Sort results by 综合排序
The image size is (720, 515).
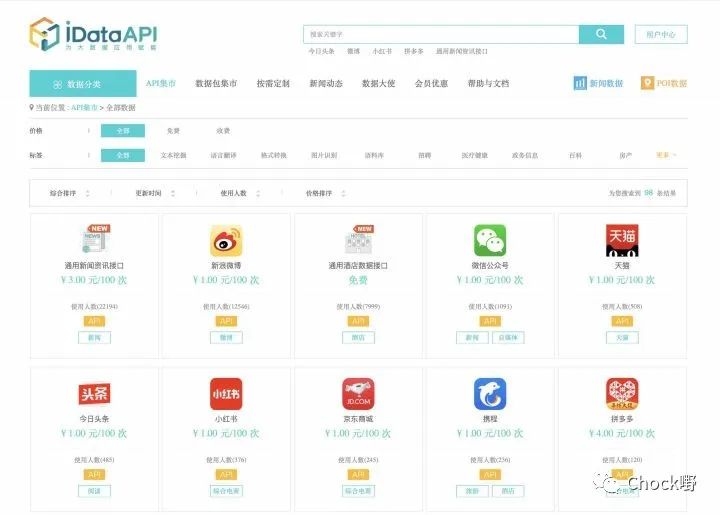tap(70, 193)
